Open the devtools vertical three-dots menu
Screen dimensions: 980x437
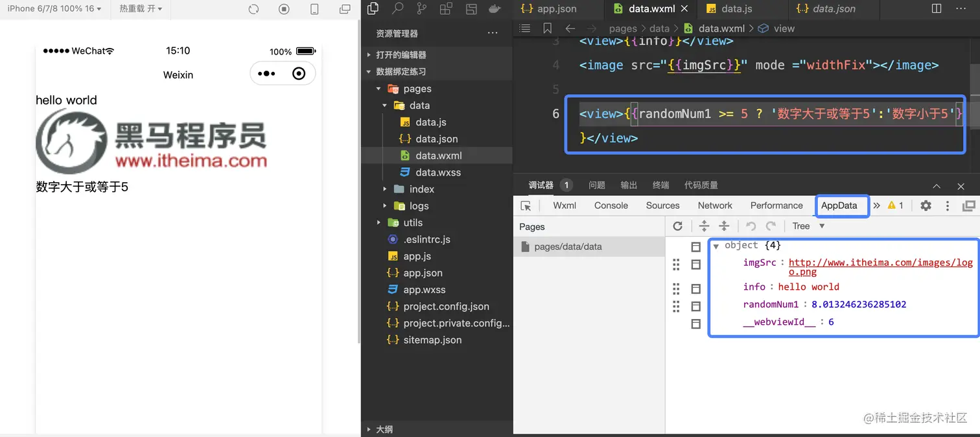click(x=948, y=206)
